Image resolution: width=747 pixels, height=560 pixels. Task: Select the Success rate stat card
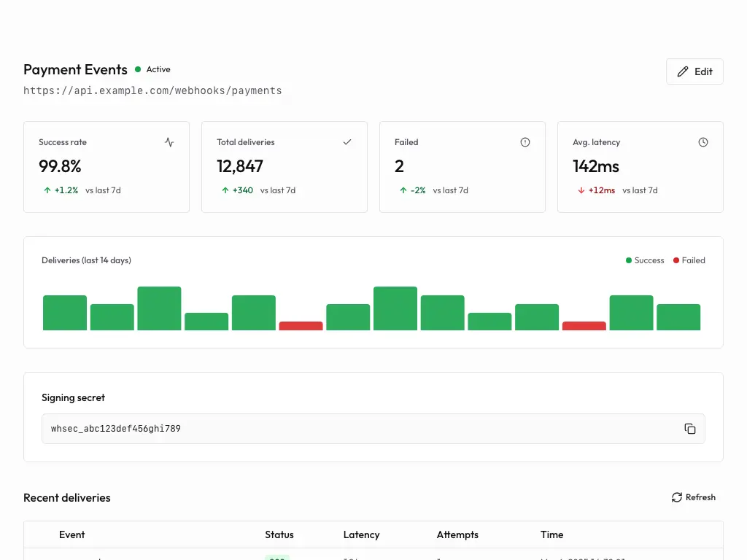107,166
